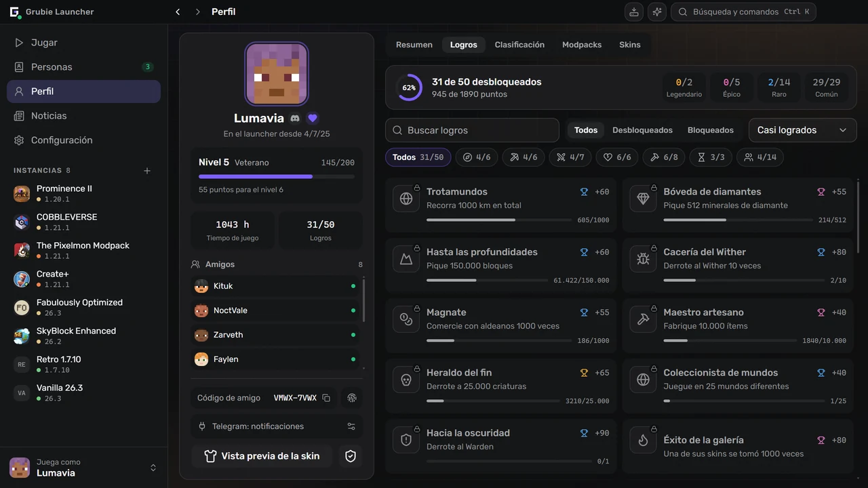Open the Casi logrados sort dropdown
This screenshot has width=868, height=488.
pyautogui.click(x=802, y=130)
